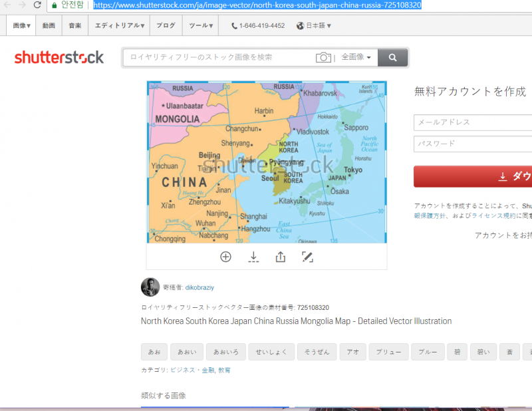The height and width of the screenshot is (411, 532).
Task: Open the image editor pencil icon
Action: click(x=307, y=257)
